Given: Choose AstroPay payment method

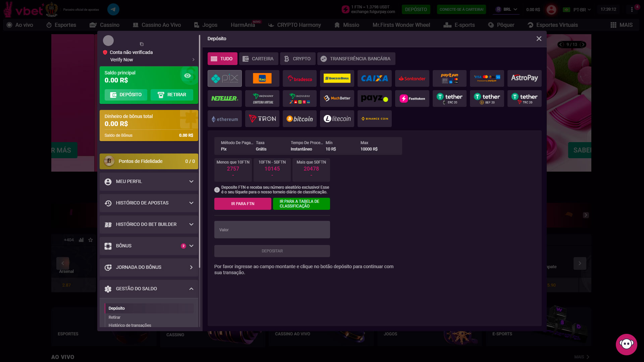Looking at the screenshot, I should point(524,78).
